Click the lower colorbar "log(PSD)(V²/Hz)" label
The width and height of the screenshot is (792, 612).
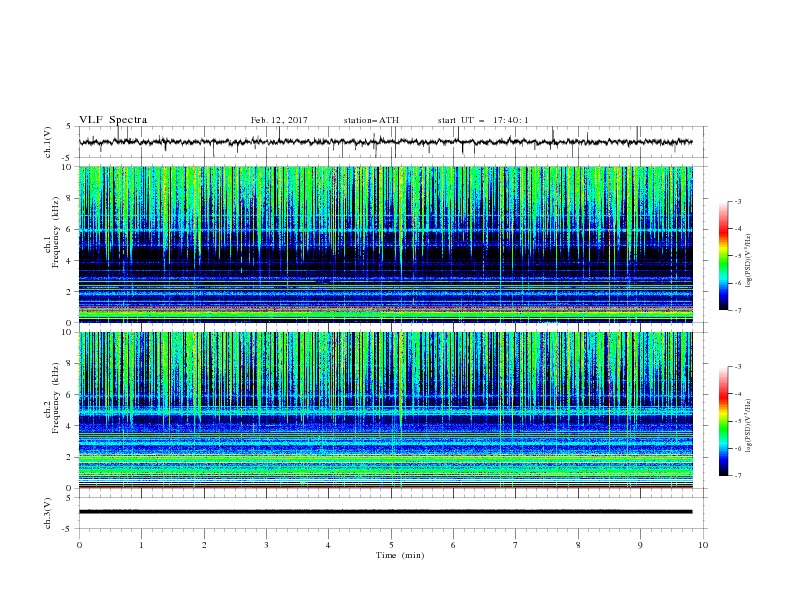749,426
